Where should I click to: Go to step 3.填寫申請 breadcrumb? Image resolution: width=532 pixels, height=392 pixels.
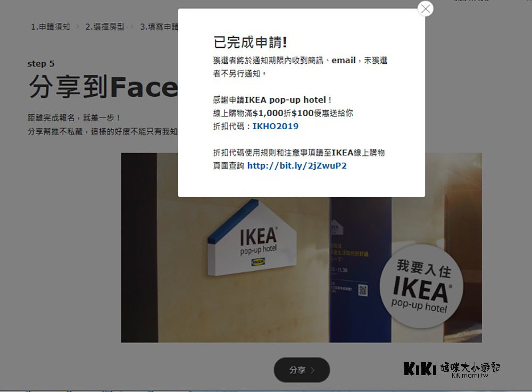point(159,27)
